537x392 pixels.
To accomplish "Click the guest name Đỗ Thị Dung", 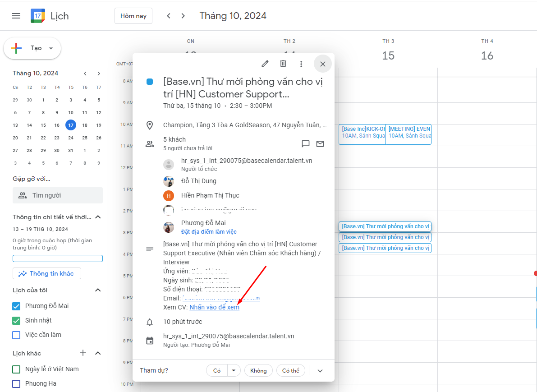I will 199,181.
